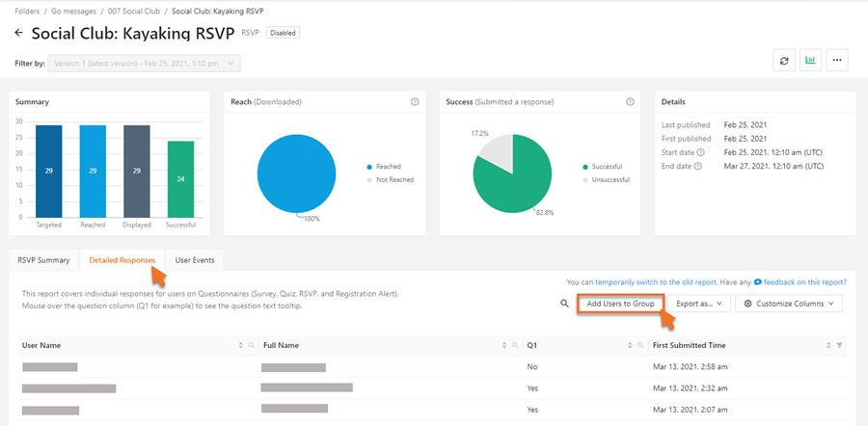Open Go messages breadcrumb
This screenshot has height=426, width=868.
73,11
